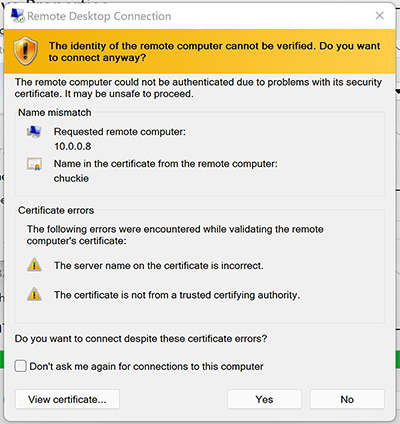Click the Remote Desktop Connection window title text
Screen dimensions: 400x424
(99, 16)
